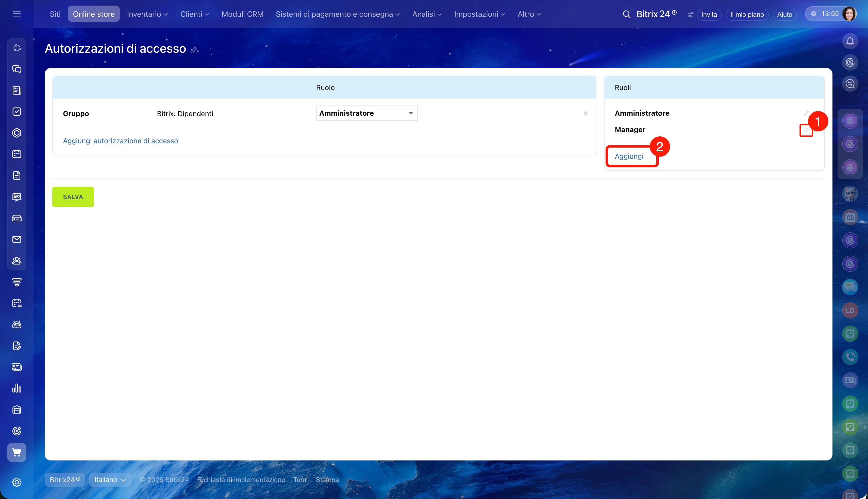Expand the Impostazioni menu
This screenshot has width=868, height=499.
pos(479,14)
